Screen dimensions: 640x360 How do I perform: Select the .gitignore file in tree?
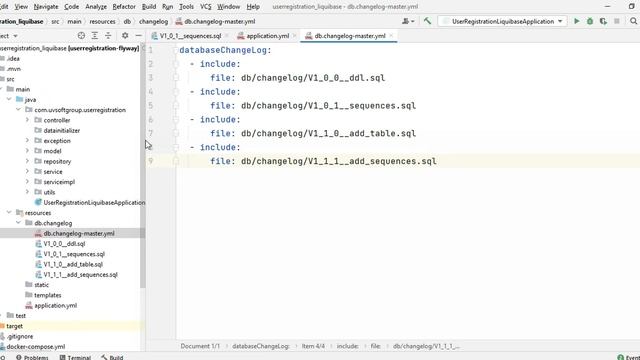20,336
